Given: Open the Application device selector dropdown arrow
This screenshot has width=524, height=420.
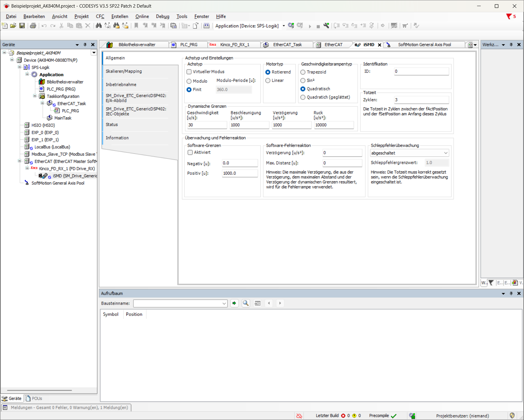Looking at the screenshot, I should coord(284,26).
